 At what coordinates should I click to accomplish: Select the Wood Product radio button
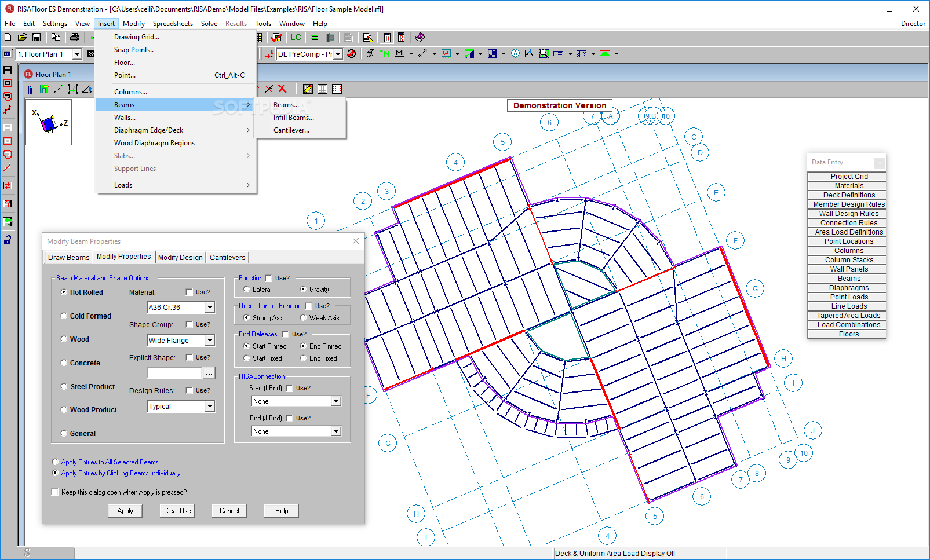pos(64,410)
